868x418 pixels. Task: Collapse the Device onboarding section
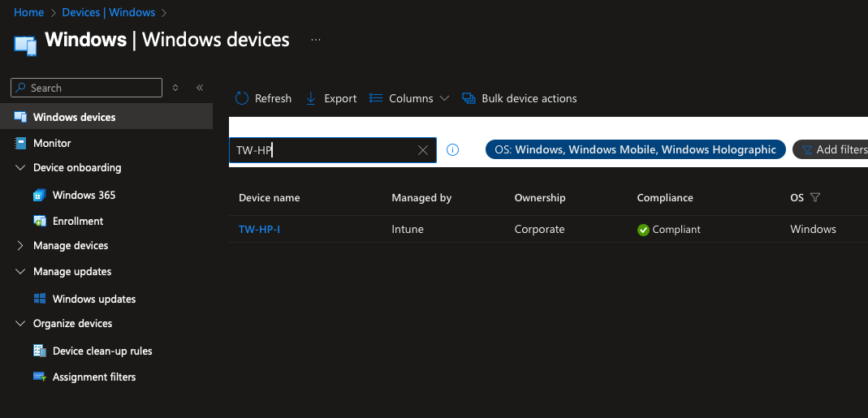pos(21,168)
